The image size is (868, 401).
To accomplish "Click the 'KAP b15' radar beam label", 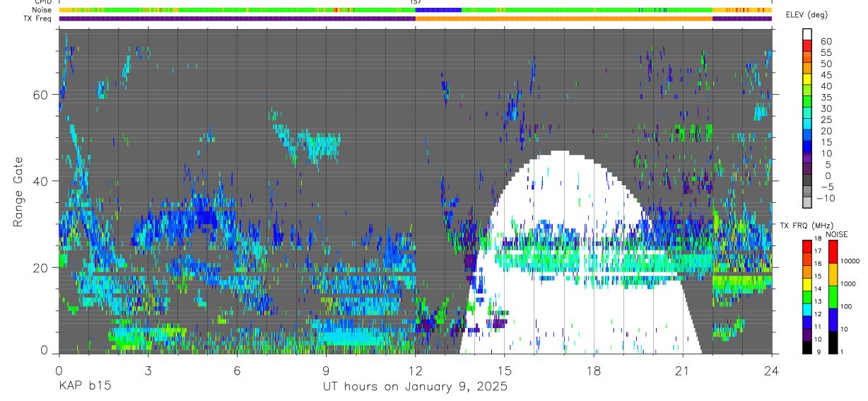I will (84, 387).
